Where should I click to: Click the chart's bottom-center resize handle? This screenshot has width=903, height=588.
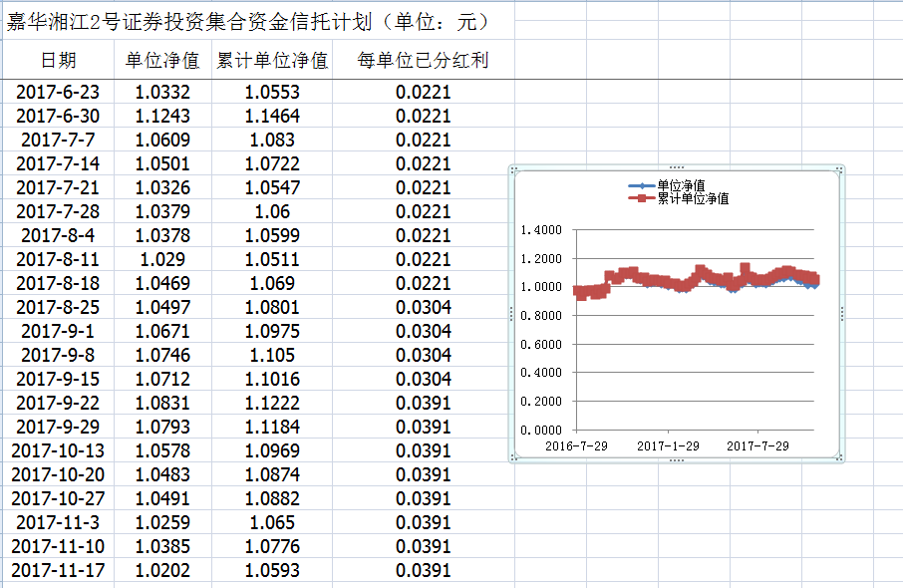click(678, 459)
